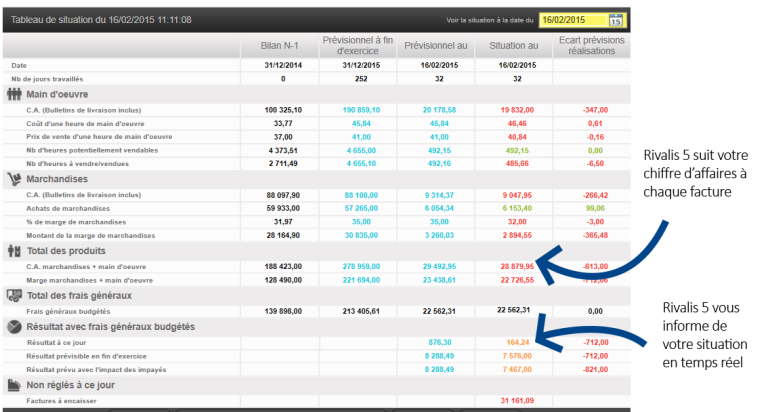
Task: Click the Total des frais généraux title
Action: 79,295
